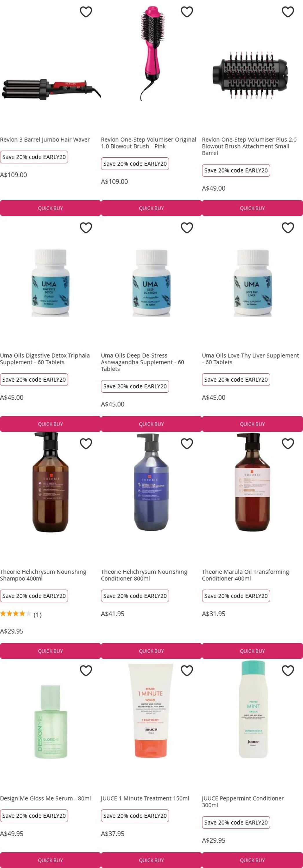The height and width of the screenshot is (868, 303).
Task: Wishlist Theorie Marula Oil Conditioner 400ml
Action: tap(287, 444)
